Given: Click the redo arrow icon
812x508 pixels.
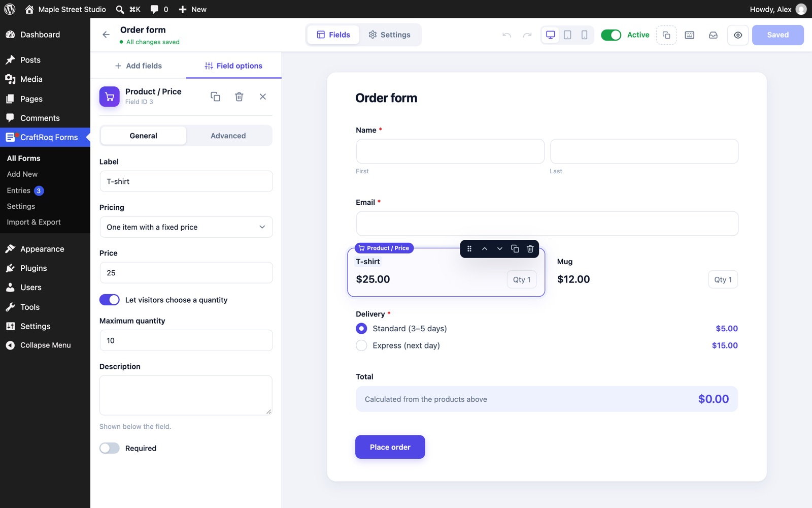Looking at the screenshot, I should click(x=527, y=35).
